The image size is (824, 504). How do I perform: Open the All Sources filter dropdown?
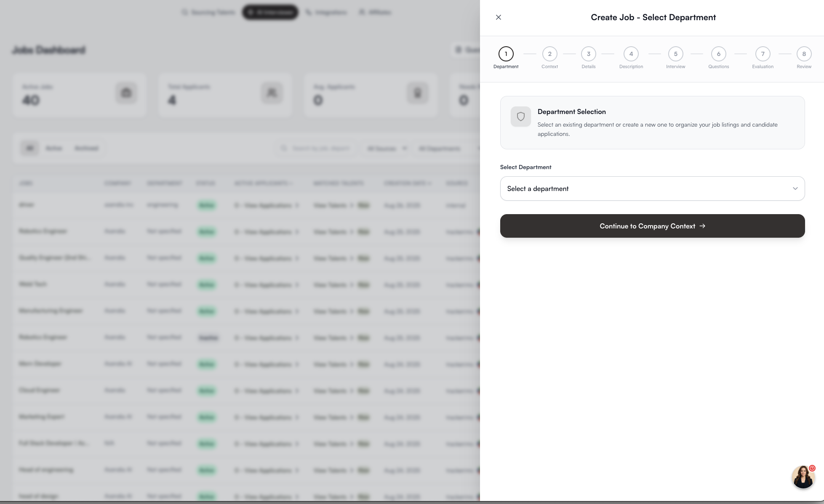tap(387, 148)
